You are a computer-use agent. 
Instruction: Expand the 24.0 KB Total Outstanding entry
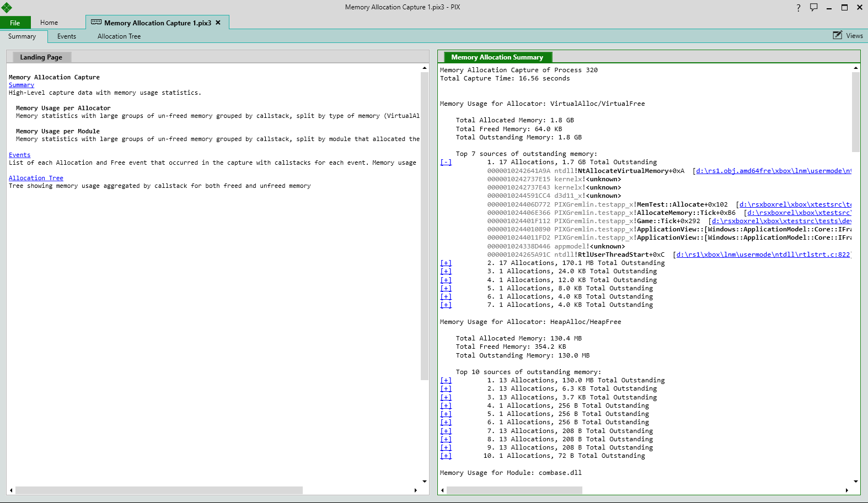point(446,272)
